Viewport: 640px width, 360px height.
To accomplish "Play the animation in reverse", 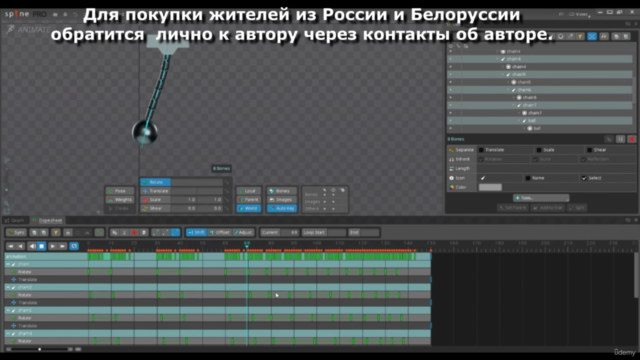I will tap(32, 246).
